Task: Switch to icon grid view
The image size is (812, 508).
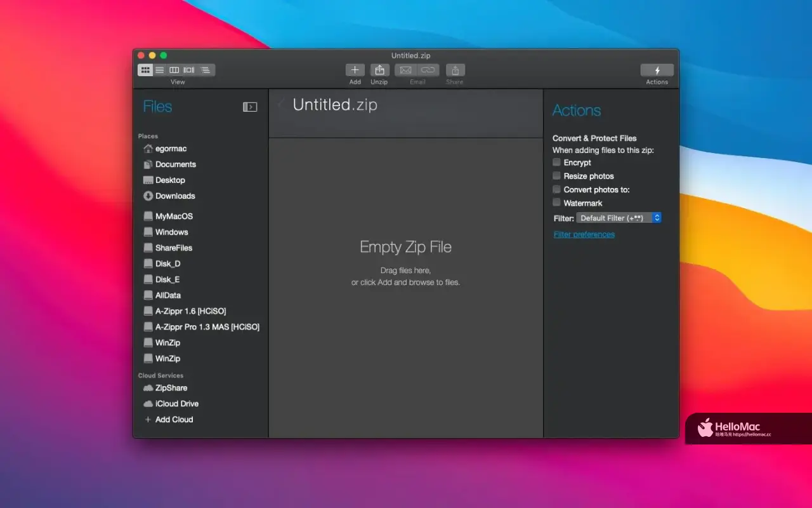Action: (145, 70)
